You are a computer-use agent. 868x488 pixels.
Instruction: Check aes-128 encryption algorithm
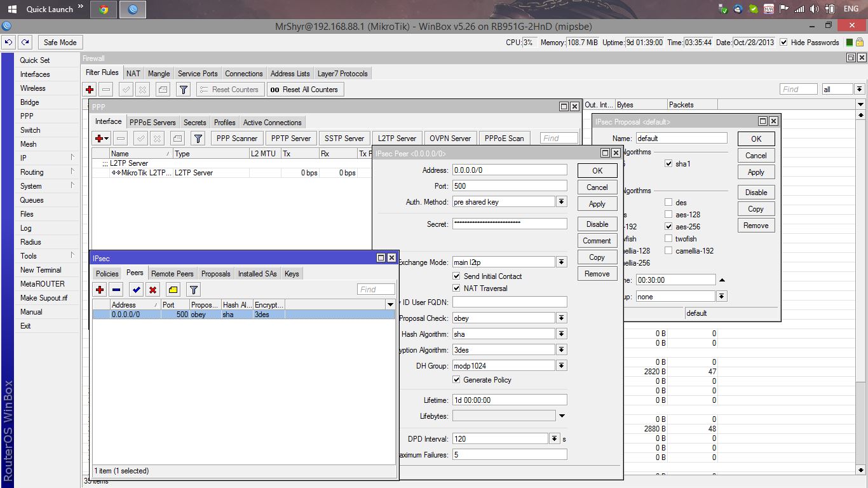coord(668,215)
